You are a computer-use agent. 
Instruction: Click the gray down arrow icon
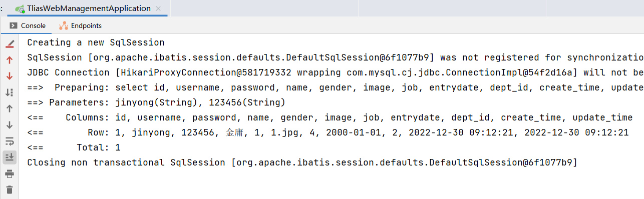pos(10,125)
